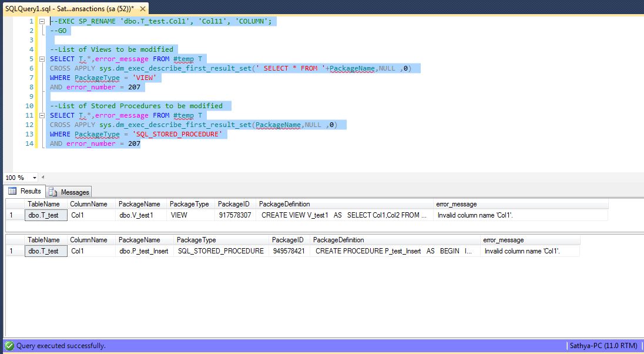644x354 pixels.
Task: Select the PackageName header in the VIEW results grid
Action: (141, 204)
